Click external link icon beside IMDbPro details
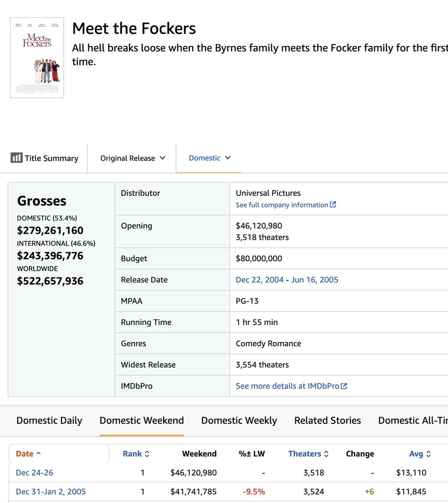This screenshot has width=448, height=503. 344,386
